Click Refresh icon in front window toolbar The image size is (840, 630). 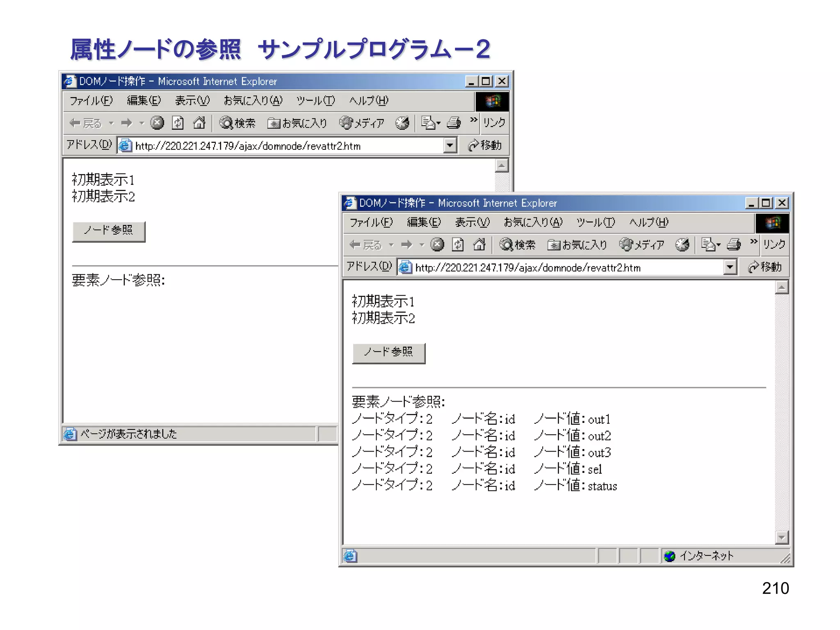point(458,245)
